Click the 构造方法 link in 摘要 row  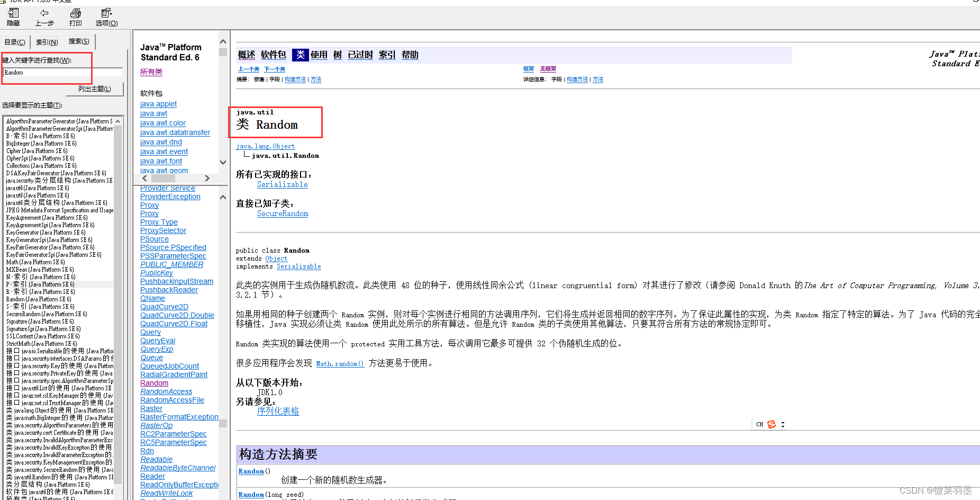pyautogui.click(x=295, y=79)
